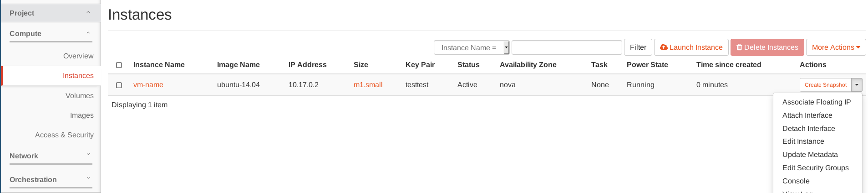
Task: Check the vm-name row checkbox
Action: point(119,85)
